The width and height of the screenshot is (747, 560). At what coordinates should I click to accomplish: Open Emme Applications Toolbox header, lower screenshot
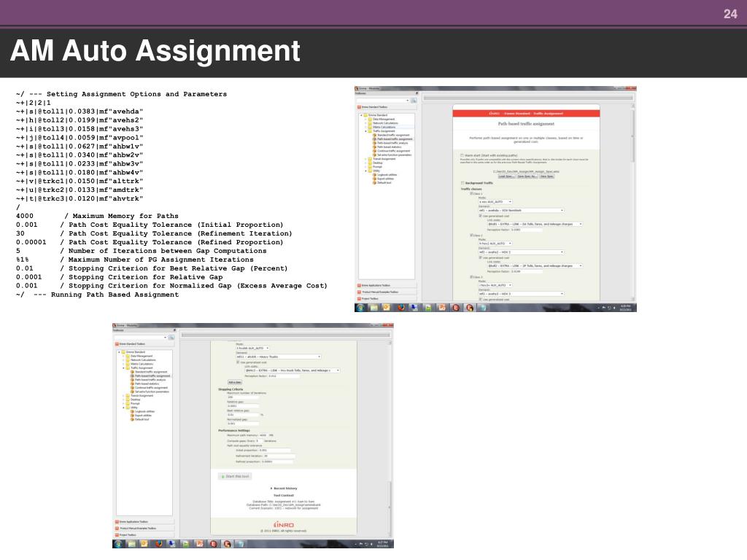click(144, 522)
